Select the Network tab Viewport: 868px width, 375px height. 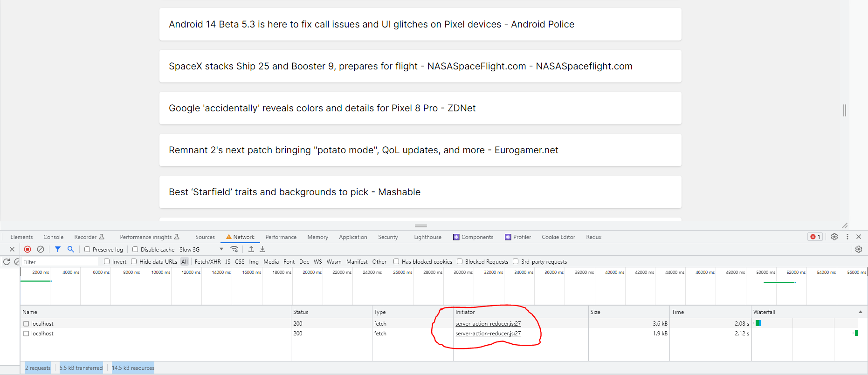click(x=240, y=237)
